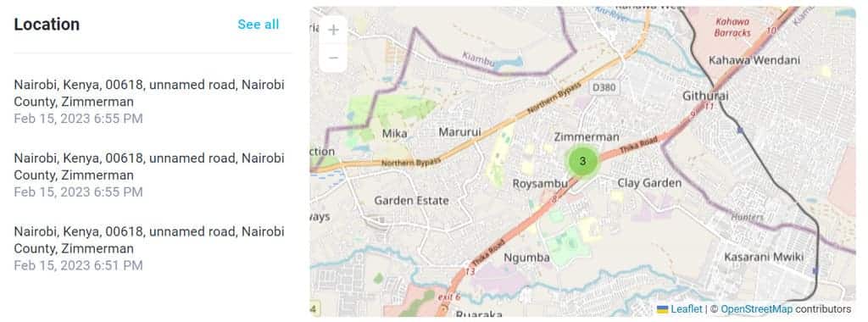
Task: Open the See all locations link
Action: click(x=258, y=25)
